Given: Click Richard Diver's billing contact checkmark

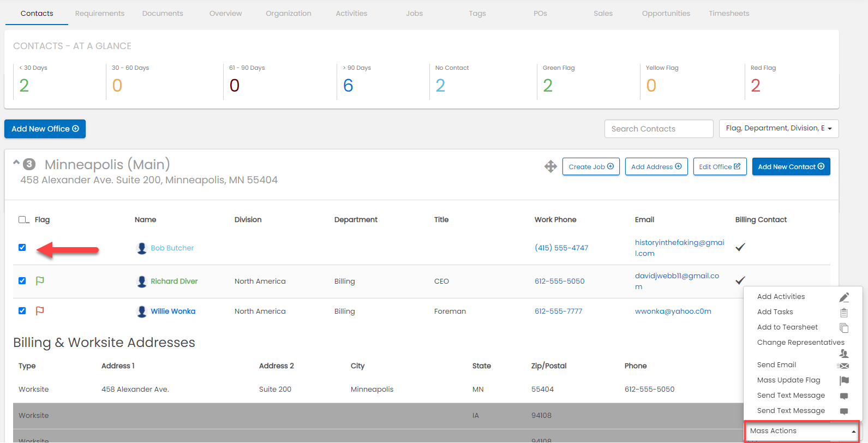Looking at the screenshot, I should pos(740,280).
